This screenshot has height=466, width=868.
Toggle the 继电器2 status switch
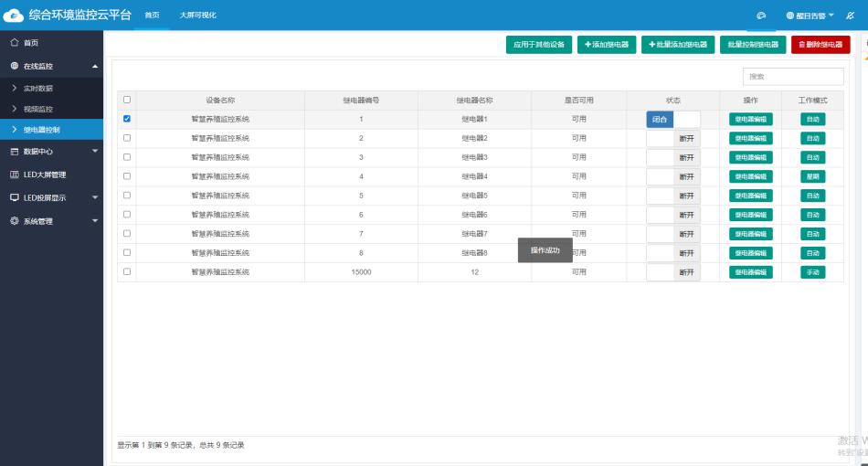pyautogui.click(x=672, y=138)
